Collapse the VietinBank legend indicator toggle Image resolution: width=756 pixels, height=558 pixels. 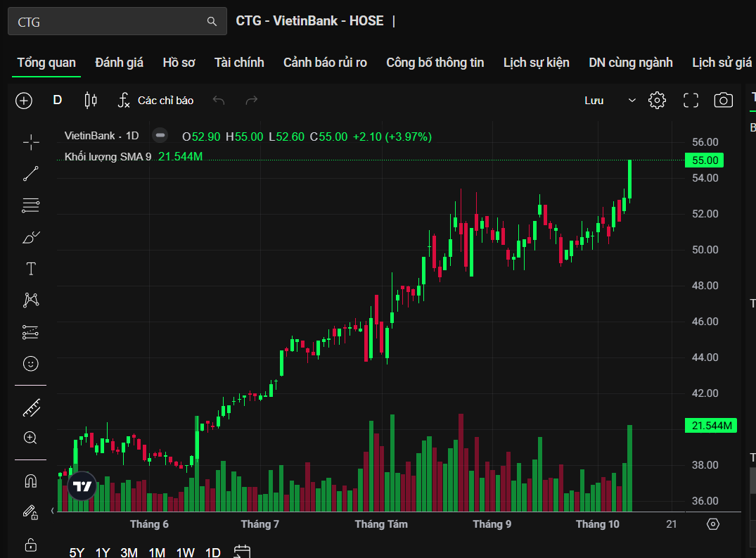(x=160, y=136)
